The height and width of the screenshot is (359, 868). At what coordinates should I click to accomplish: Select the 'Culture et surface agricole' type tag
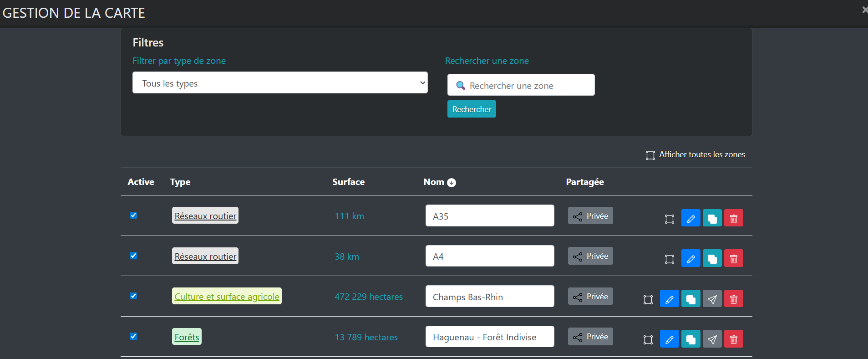pyautogui.click(x=227, y=297)
